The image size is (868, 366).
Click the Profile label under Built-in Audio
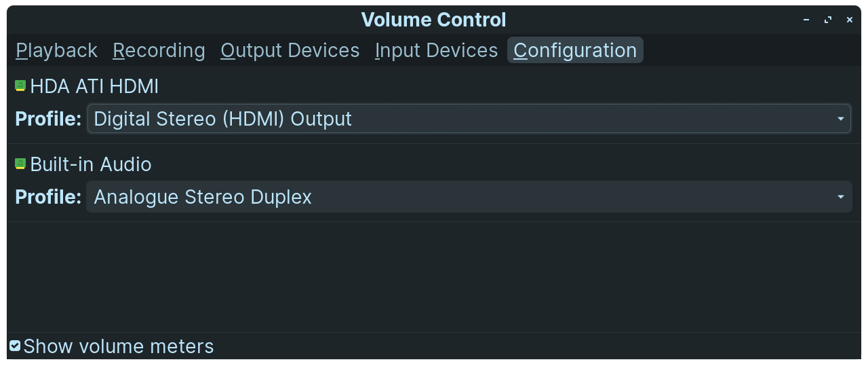pyautogui.click(x=48, y=197)
